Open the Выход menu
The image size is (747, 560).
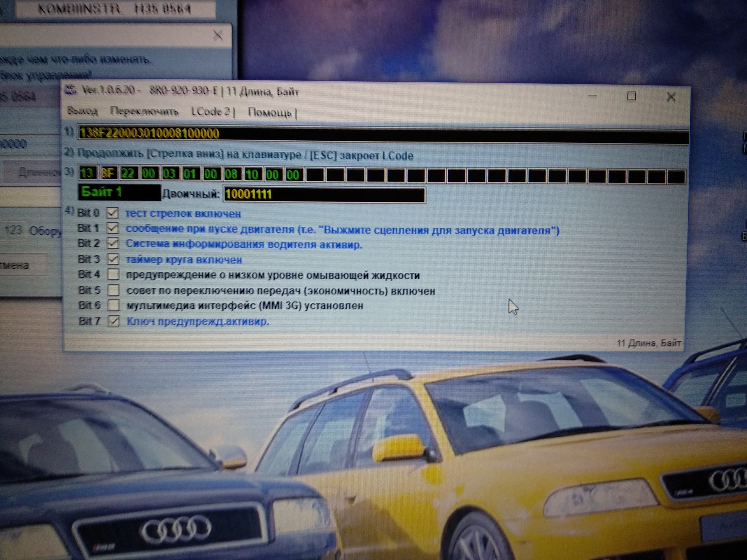82,111
